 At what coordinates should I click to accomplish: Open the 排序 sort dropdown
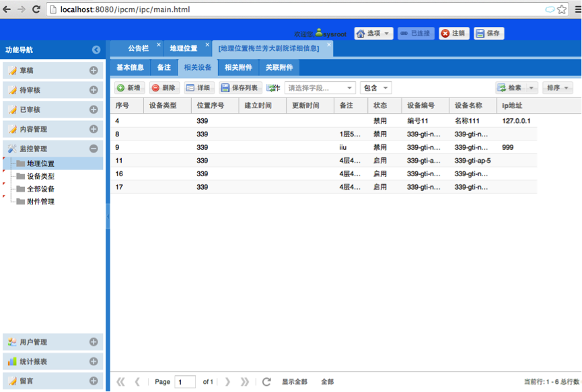(x=558, y=88)
